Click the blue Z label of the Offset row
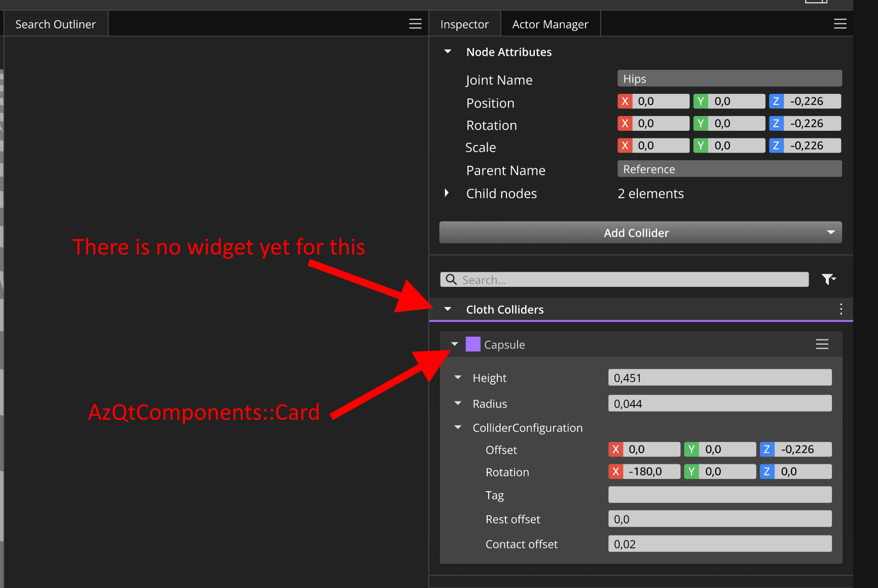Image resolution: width=878 pixels, height=588 pixels. pos(767,449)
